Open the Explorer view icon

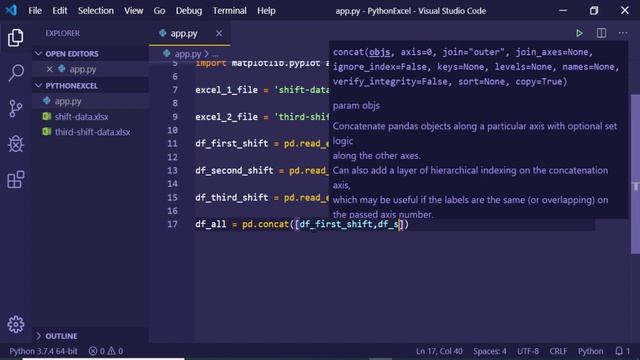click(x=16, y=38)
